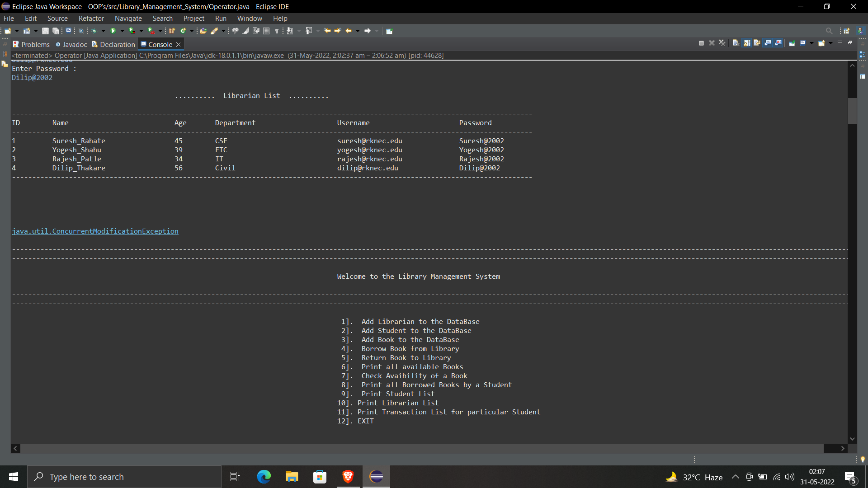Expand the Open Console dropdown arrow

pyautogui.click(x=830, y=43)
